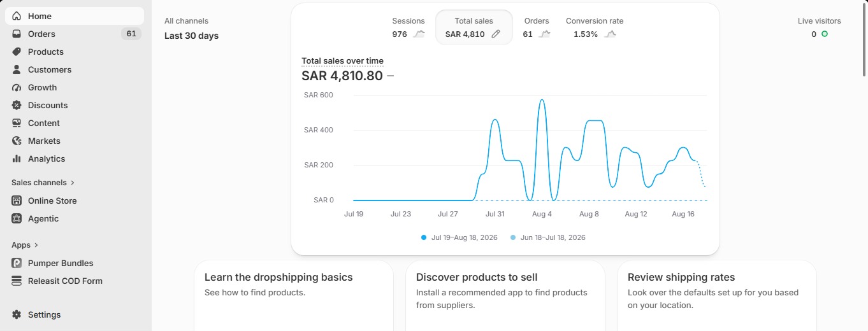Image resolution: width=868 pixels, height=331 pixels.
Task: Click the pencil edit icon beside SAR 4,810
Action: coord(496,34)
